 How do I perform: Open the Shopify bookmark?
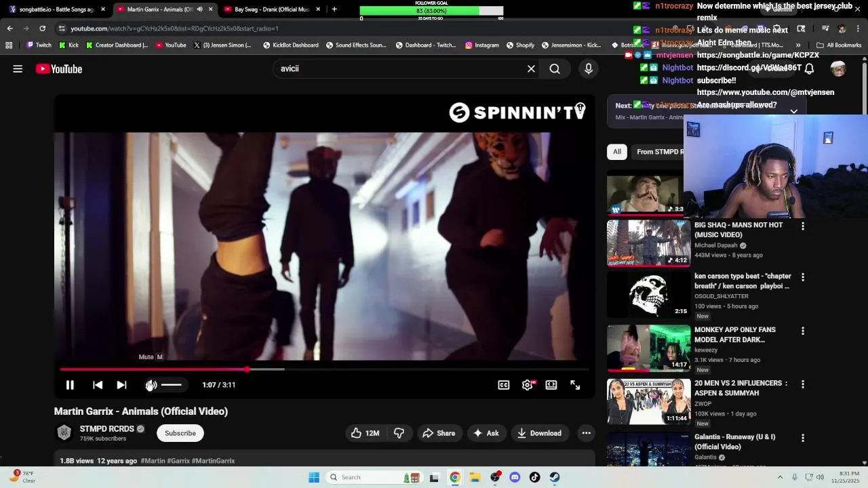pyautogui.click(x=520, y=45)
